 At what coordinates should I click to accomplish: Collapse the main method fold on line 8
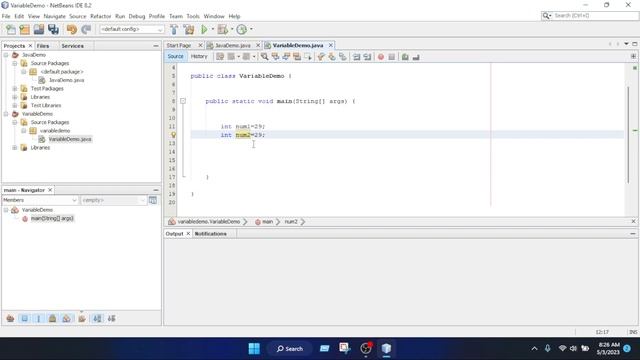(183, 101)
